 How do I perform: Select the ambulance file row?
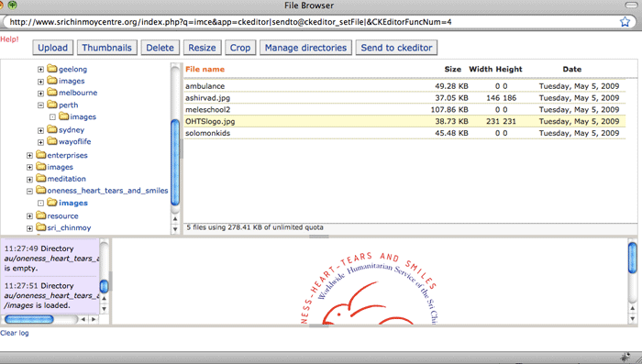[x=404, y=86]
